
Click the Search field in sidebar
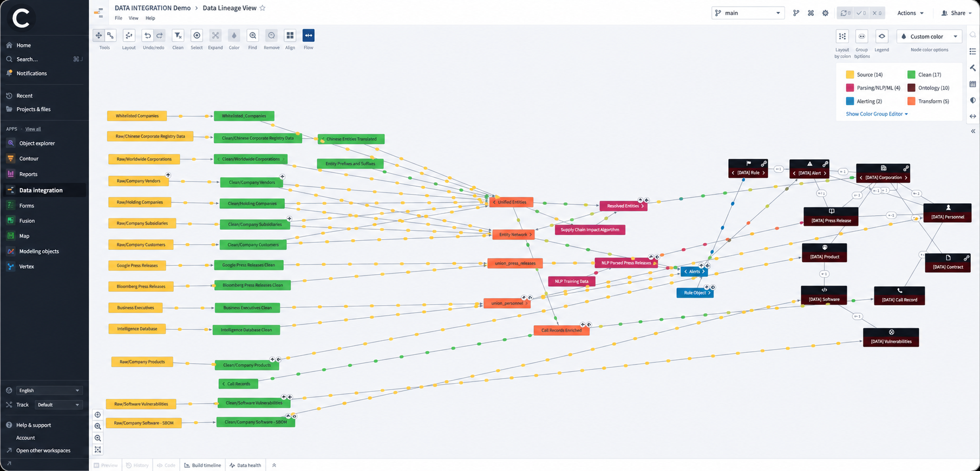pyautogui.click(x=43, y=59)
